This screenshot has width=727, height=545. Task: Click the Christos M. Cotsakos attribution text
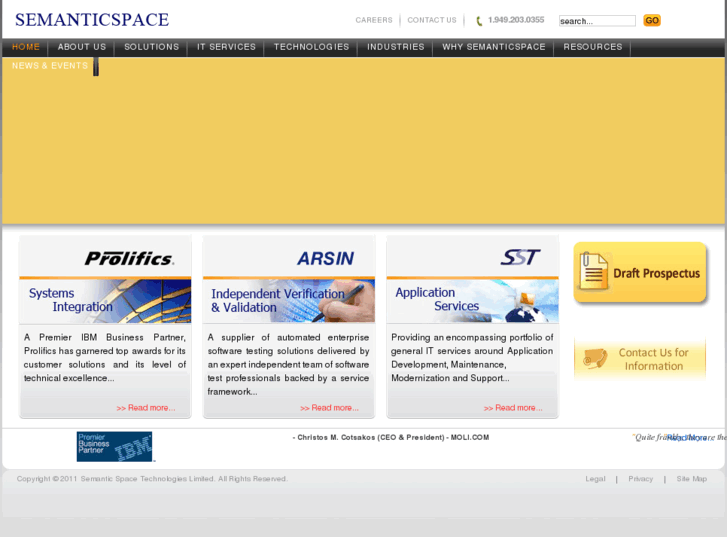[x=391, y=437]
